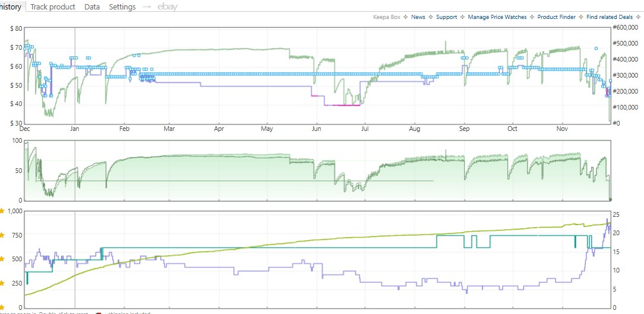Click the $ 50 price axis label

pyautogui.click(x=17, y=85)
